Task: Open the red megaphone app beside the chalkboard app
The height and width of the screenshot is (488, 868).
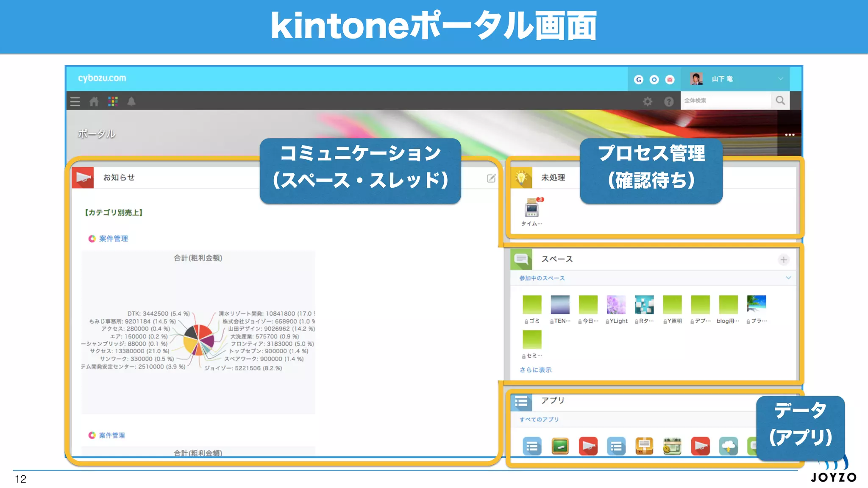Action: click(588, 446)
